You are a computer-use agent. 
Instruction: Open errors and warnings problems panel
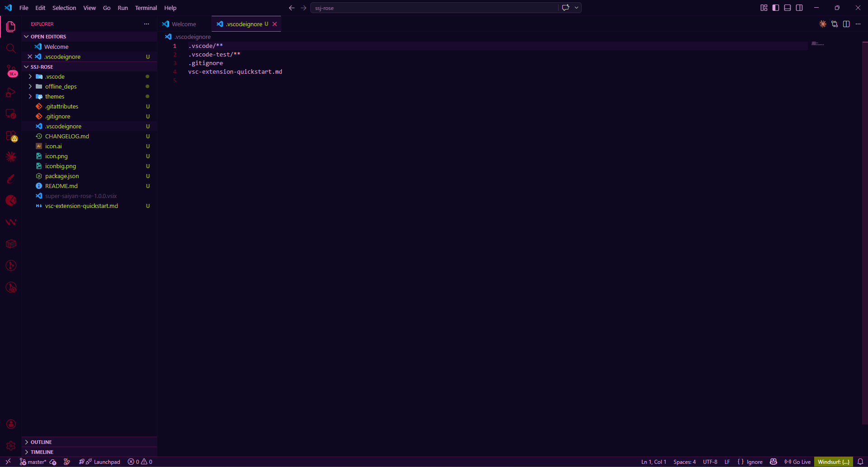pos(140,462)
